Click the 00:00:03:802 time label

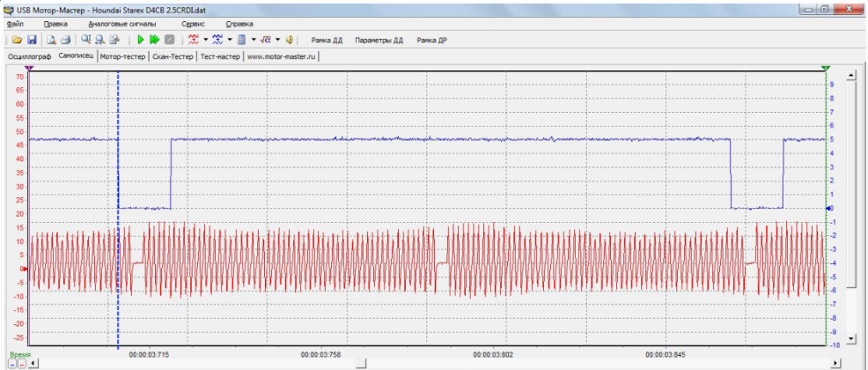[494, 353]
